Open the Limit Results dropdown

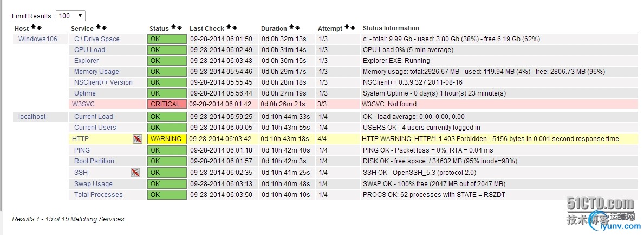tap(70, 16)
